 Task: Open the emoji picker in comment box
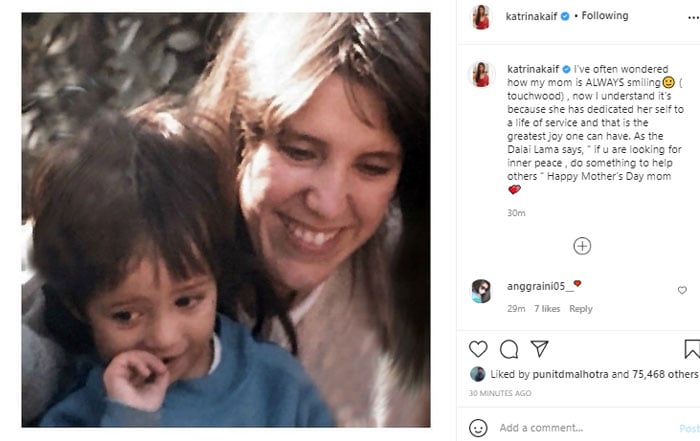coord(479,427)
